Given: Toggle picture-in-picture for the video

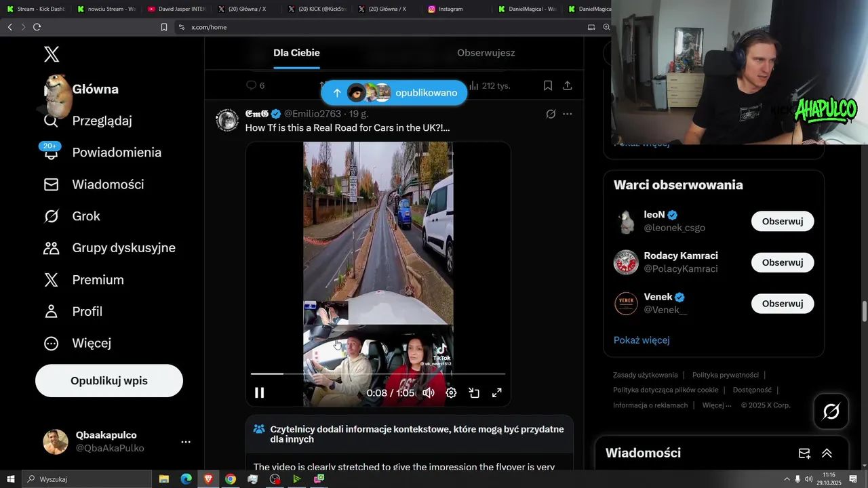Looking at the screenshot, I should point(474,392).
